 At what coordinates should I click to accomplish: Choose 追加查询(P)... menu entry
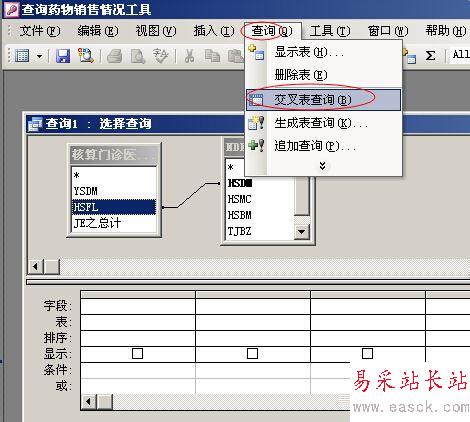tap(323, 146)
